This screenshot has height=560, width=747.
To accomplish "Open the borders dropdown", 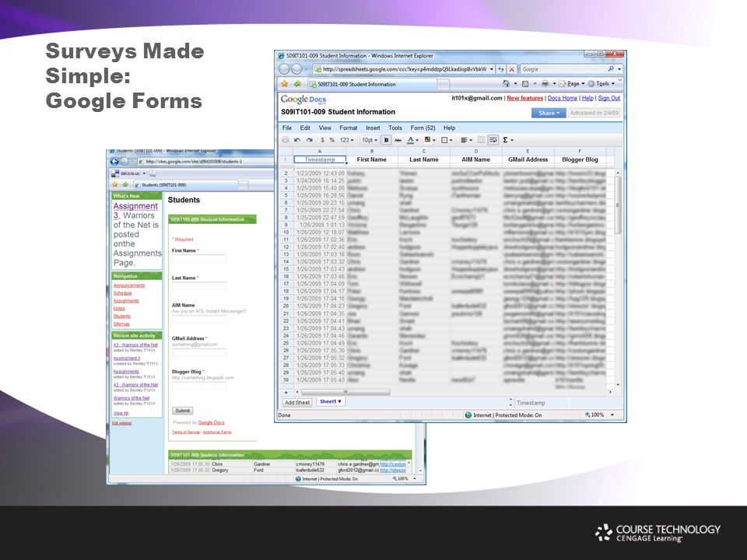I will [447, 140].
